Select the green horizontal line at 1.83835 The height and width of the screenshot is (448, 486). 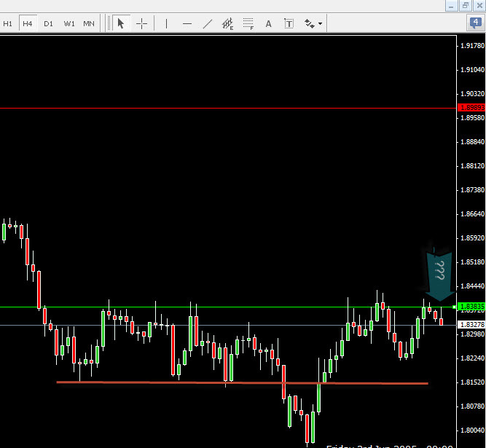228,307
